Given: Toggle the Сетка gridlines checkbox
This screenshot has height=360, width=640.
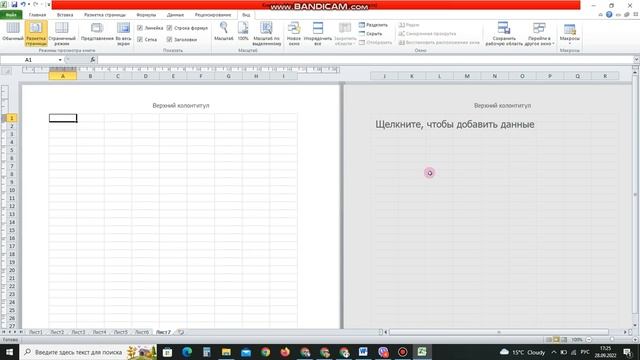Looking at the screenshot, I should coord(140,39).
